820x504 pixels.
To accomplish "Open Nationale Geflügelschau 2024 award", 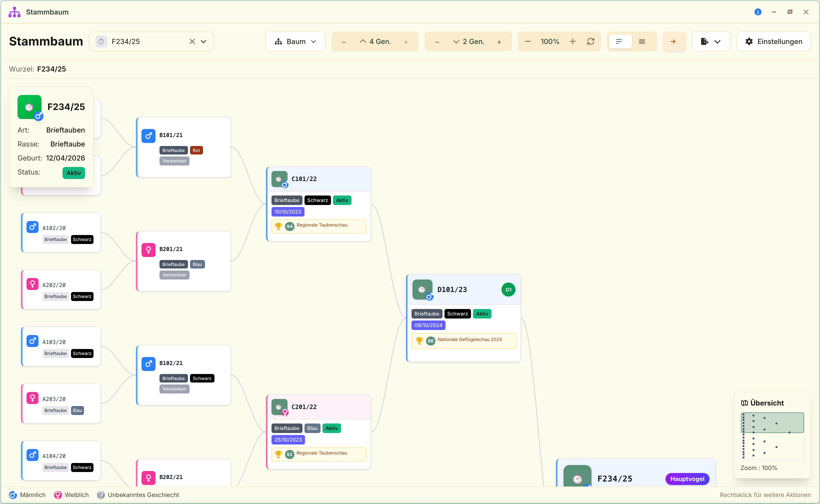I will tap(464, 341).
